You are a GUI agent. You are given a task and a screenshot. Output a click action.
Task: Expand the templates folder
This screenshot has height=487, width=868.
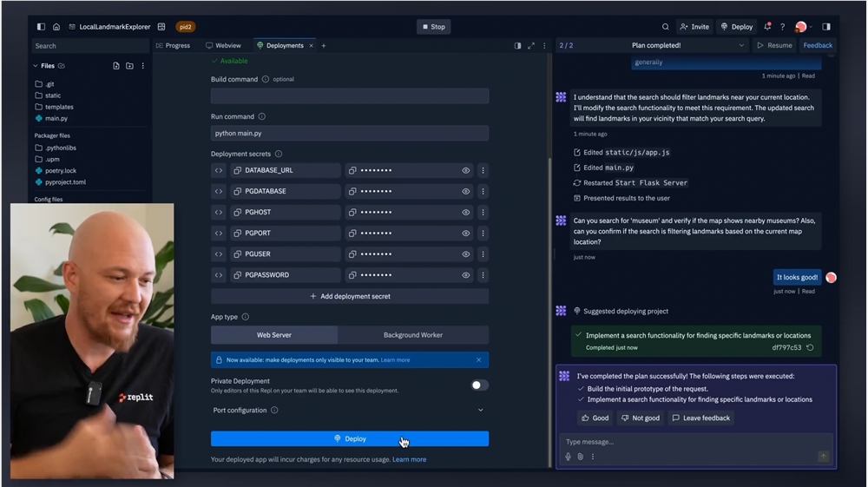(54, 107)
